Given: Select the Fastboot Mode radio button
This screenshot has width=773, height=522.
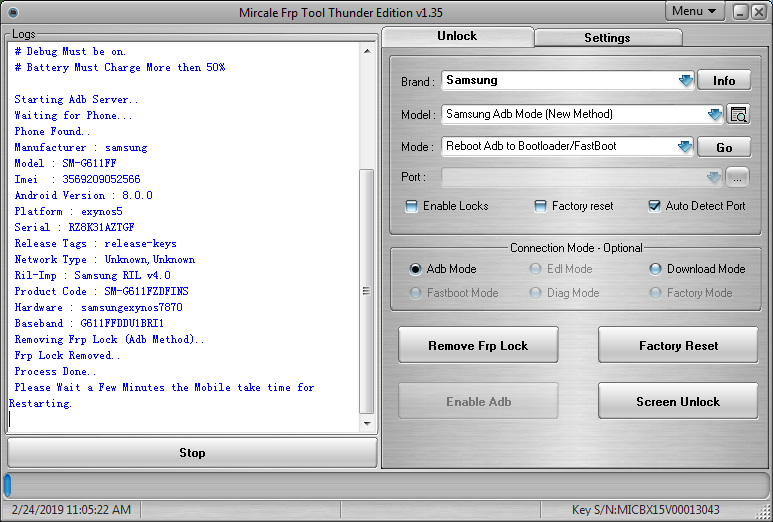Looking at the screenshot, I should [415, 293].
